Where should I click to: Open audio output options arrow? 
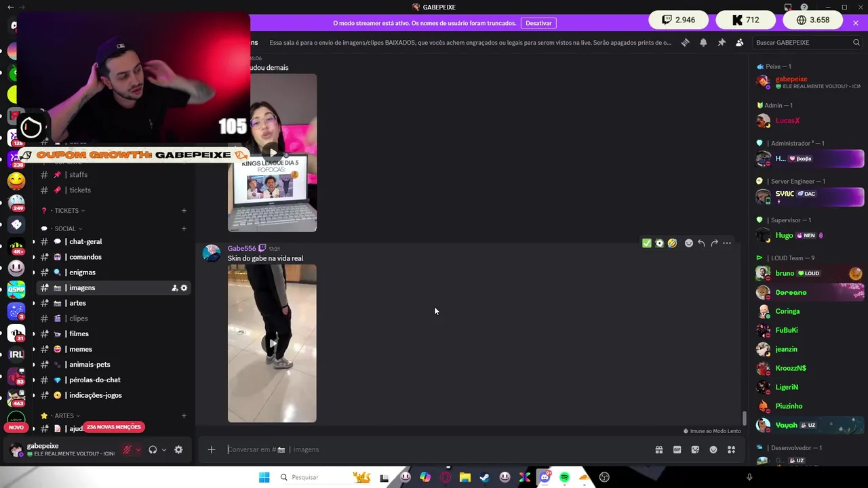164,449
